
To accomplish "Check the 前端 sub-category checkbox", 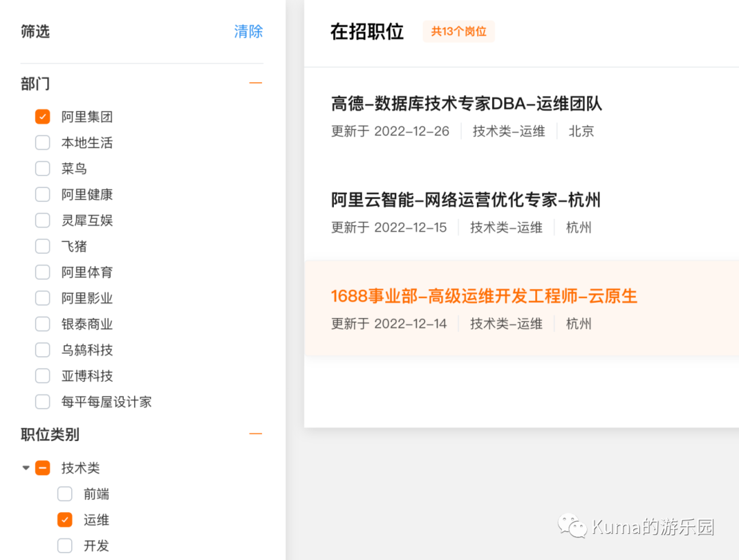I will [64, 494].
